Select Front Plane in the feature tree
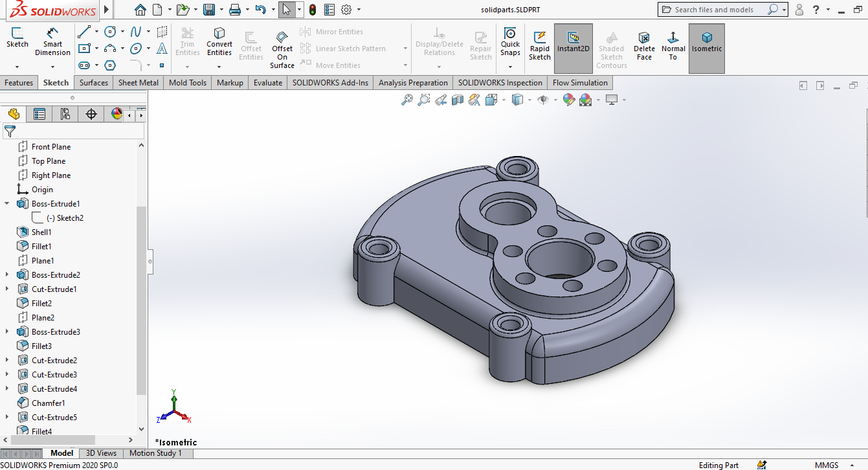This screenshot has width=868, height=470. coord(50,147)
